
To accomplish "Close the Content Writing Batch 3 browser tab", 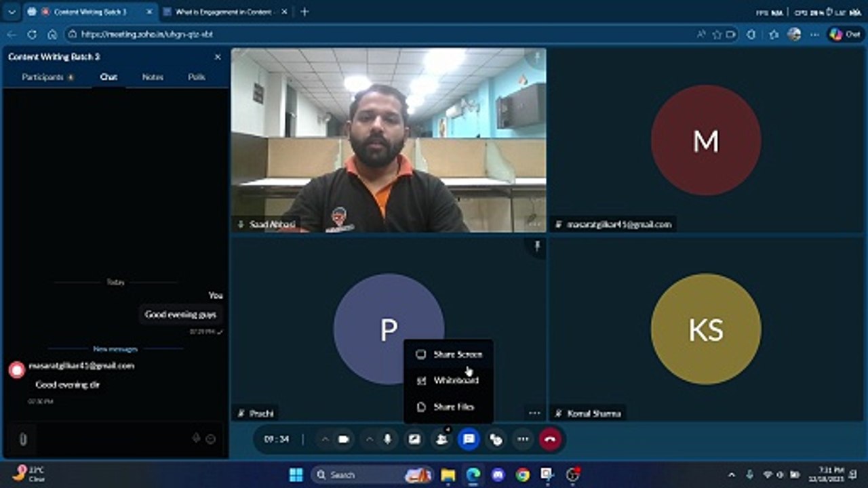I will click(x=149, y=12).
